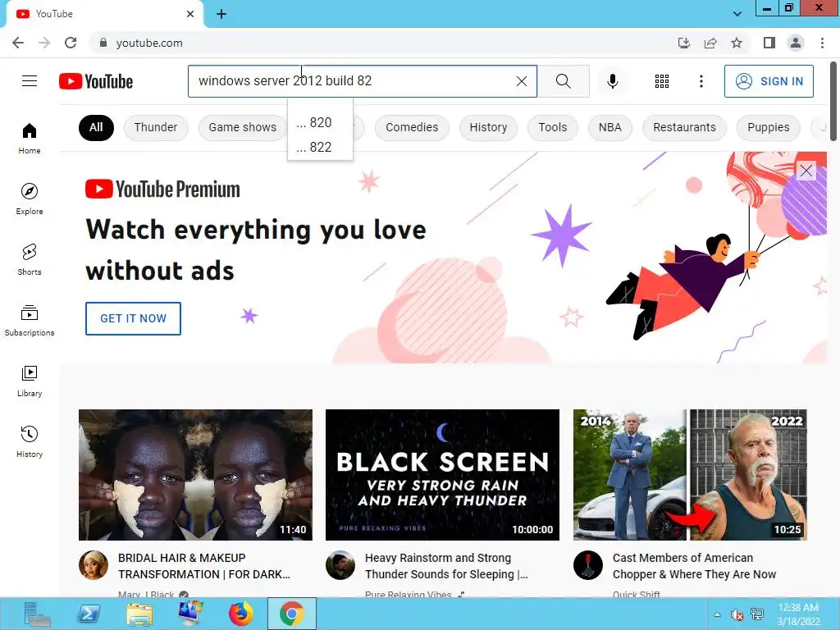
Task: Open Library in the sidebar
Action: 30,381
